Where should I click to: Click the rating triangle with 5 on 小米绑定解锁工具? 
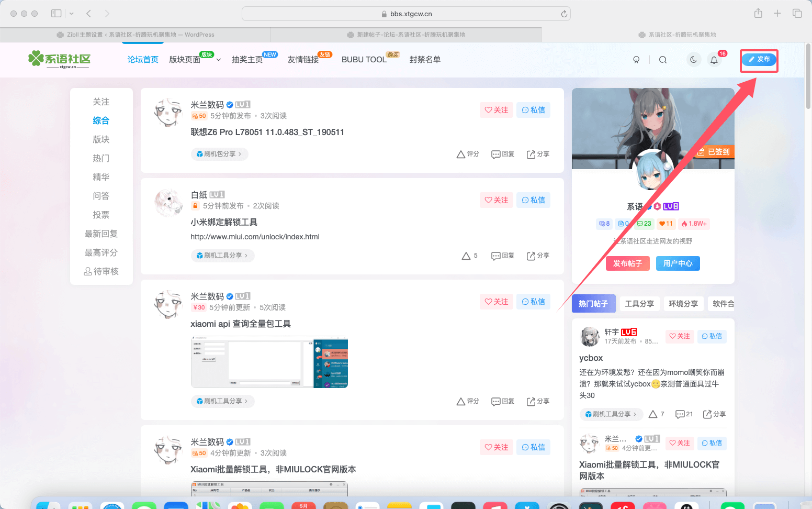tap(469, 256)
